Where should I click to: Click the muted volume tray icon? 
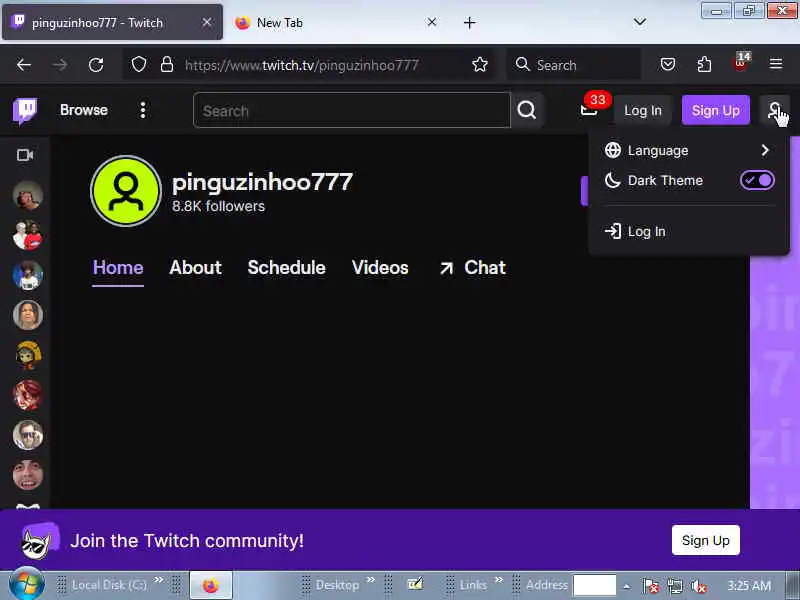pyautogui.click(x=698, y=586)
